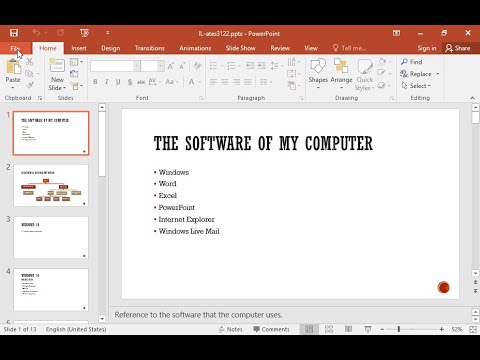Switch to the Insert tab
480x360 pixels.
[79, 48]
